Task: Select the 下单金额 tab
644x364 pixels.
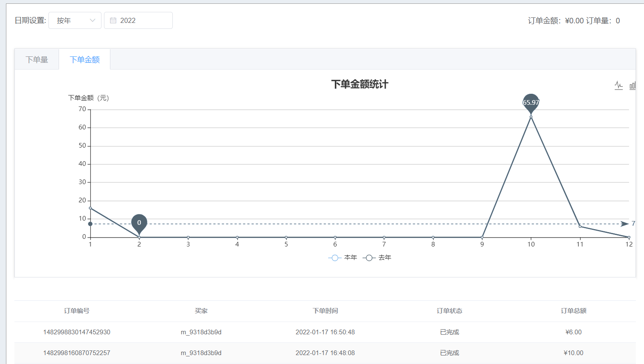Action: coord(84,59)
